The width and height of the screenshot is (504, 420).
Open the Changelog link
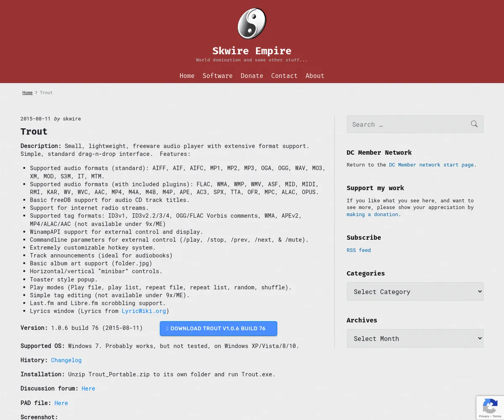(66, 360)
